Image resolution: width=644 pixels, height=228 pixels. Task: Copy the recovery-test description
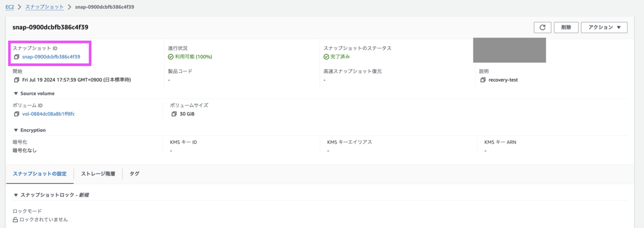point(483,80)
